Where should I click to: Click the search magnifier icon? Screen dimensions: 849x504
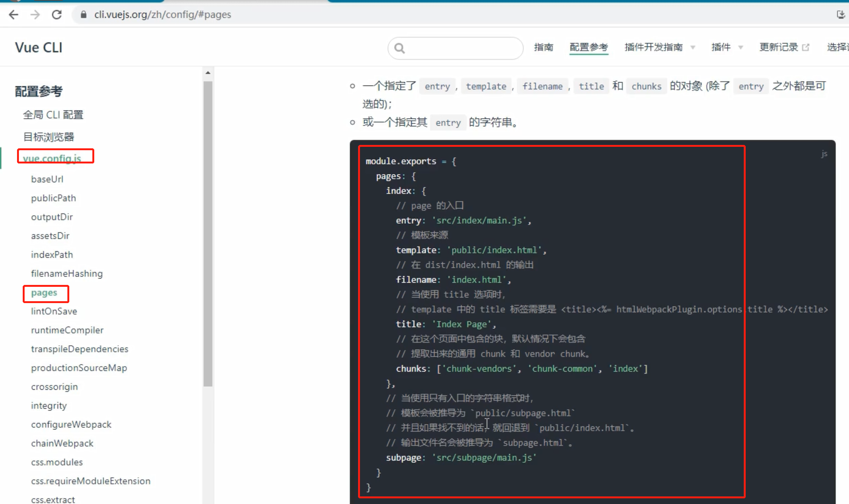399,48
